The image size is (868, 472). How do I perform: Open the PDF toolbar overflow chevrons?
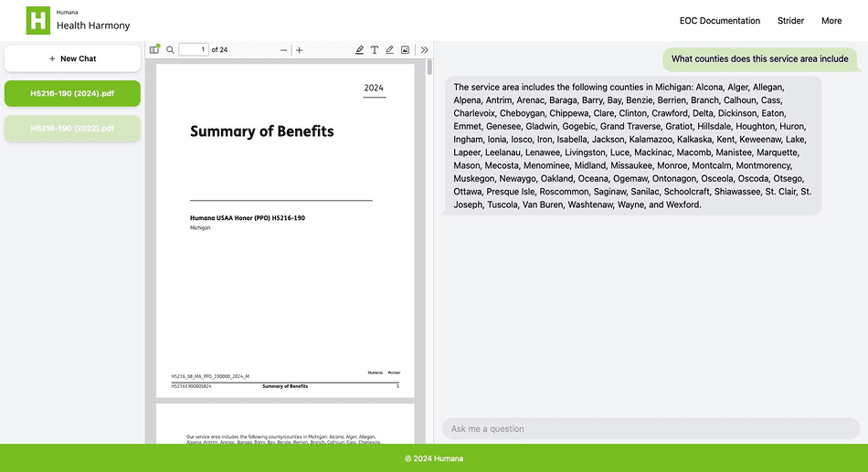pyautogui.click(x=425, y=50)
